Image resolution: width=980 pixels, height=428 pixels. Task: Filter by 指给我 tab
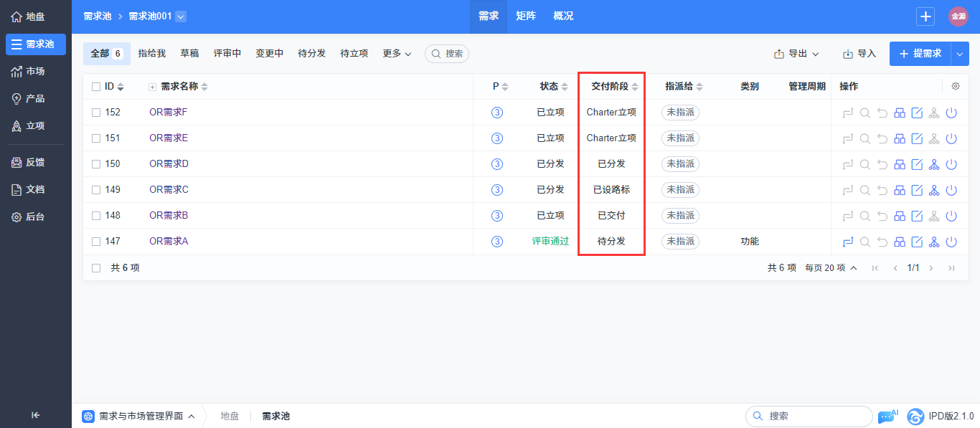pyautogui.click(x=152, y=54)
